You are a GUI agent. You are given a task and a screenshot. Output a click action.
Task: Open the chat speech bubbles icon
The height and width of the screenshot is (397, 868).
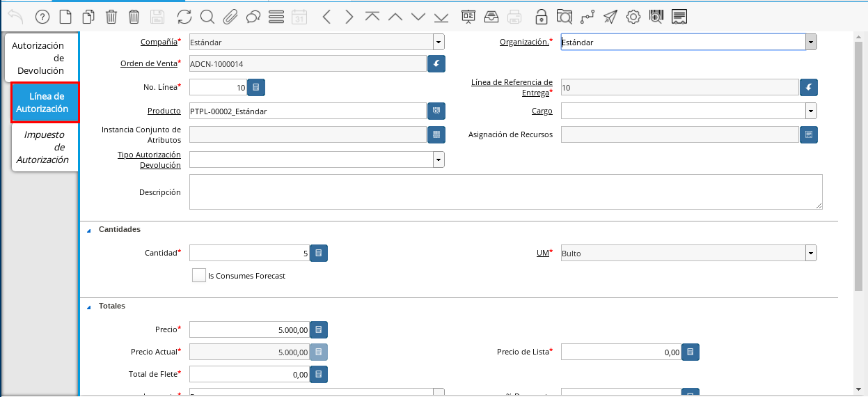253,16
